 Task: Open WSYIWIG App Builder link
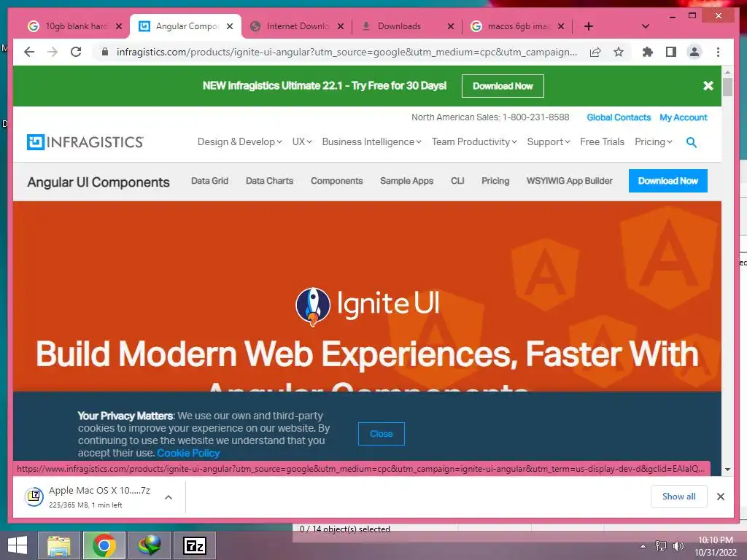(569, 181)
